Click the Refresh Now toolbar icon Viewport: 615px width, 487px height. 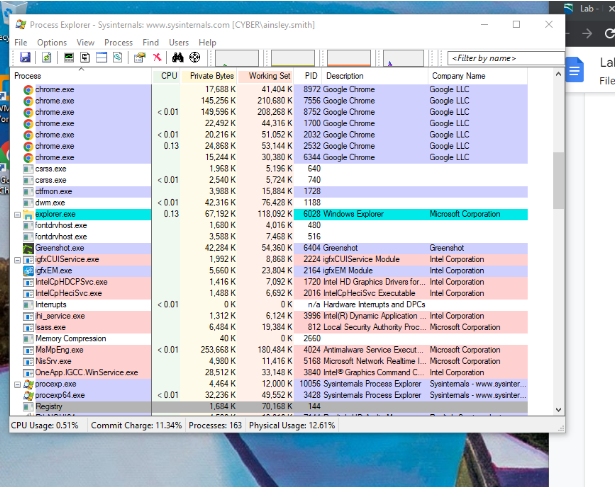[x=46, y=58]
